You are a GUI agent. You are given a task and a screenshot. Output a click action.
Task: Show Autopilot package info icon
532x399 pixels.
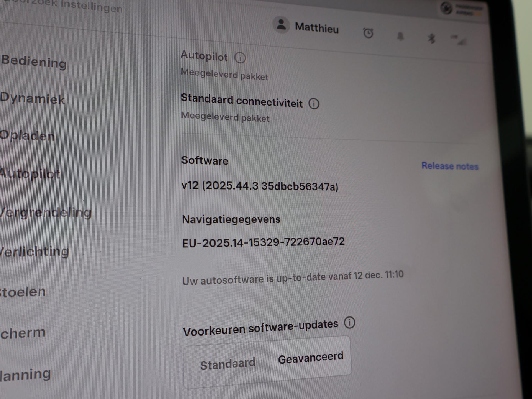240,58
